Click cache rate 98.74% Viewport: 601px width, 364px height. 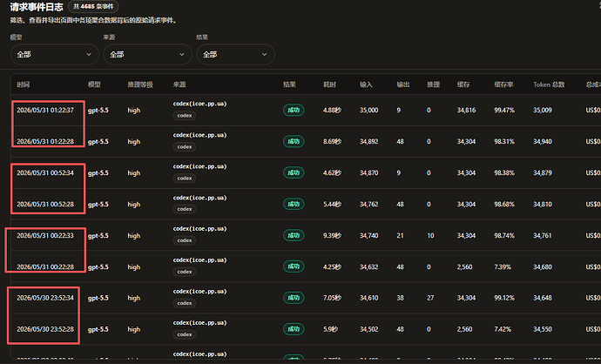(504, 236)
